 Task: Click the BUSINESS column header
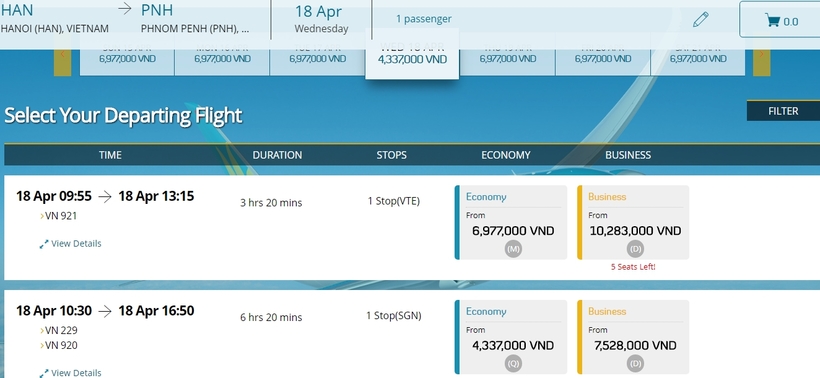[628, 155]
